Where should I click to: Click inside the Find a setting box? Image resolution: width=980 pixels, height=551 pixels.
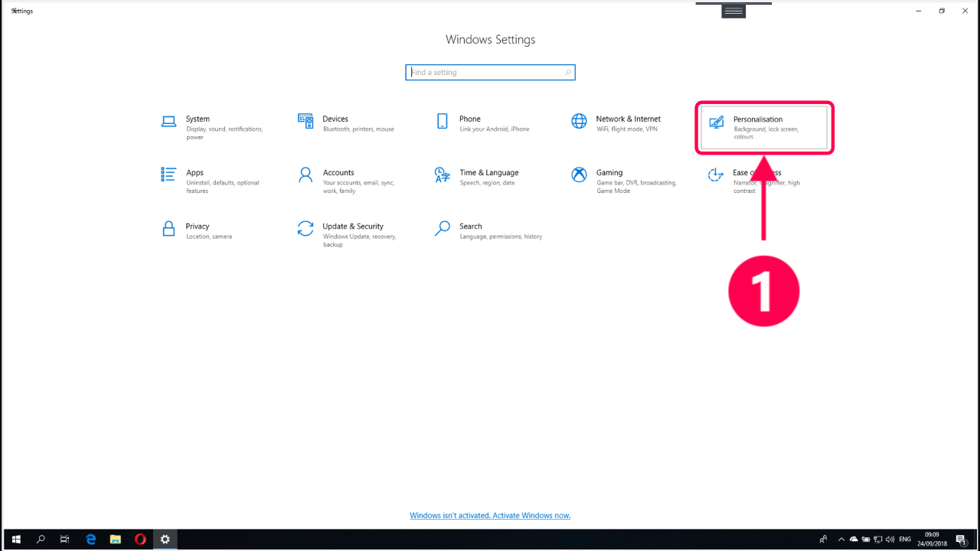[x=490, y=72]
